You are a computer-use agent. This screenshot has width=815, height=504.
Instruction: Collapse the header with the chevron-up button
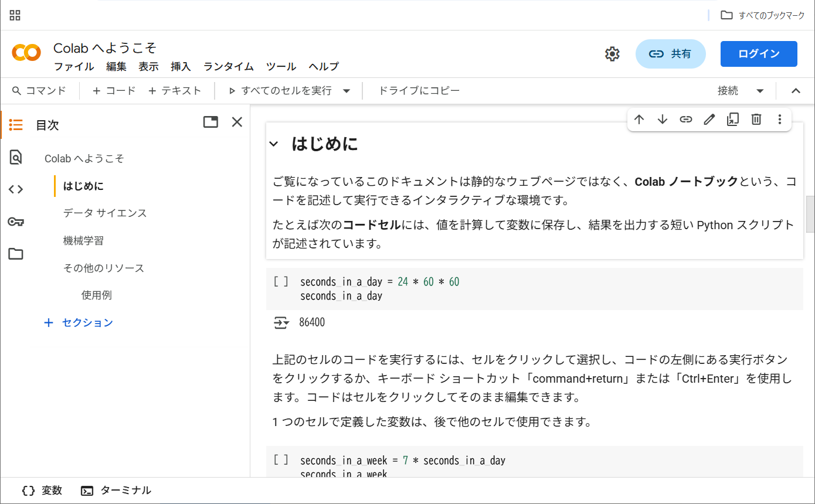(796, 91)
